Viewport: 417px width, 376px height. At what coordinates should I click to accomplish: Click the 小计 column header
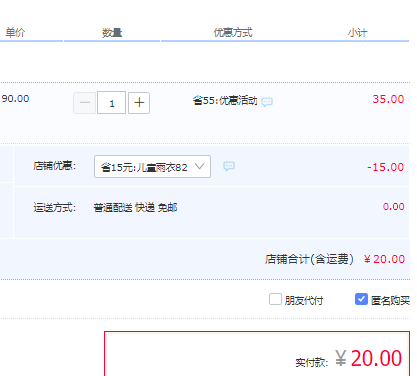[x=357, y=33]
